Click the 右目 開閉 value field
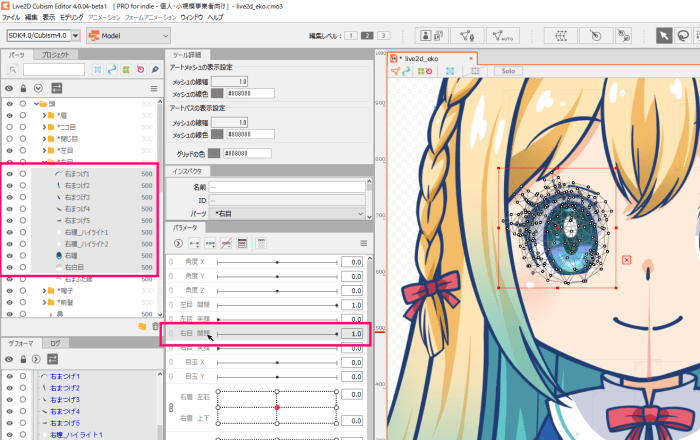The image size is (700, 440). tap(352, 334)
